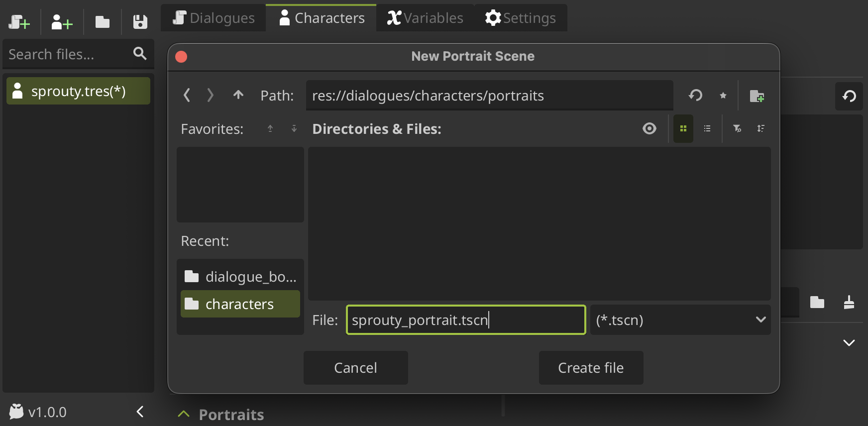Click the Cancel button
868x426 pixels.
[355, 368]
